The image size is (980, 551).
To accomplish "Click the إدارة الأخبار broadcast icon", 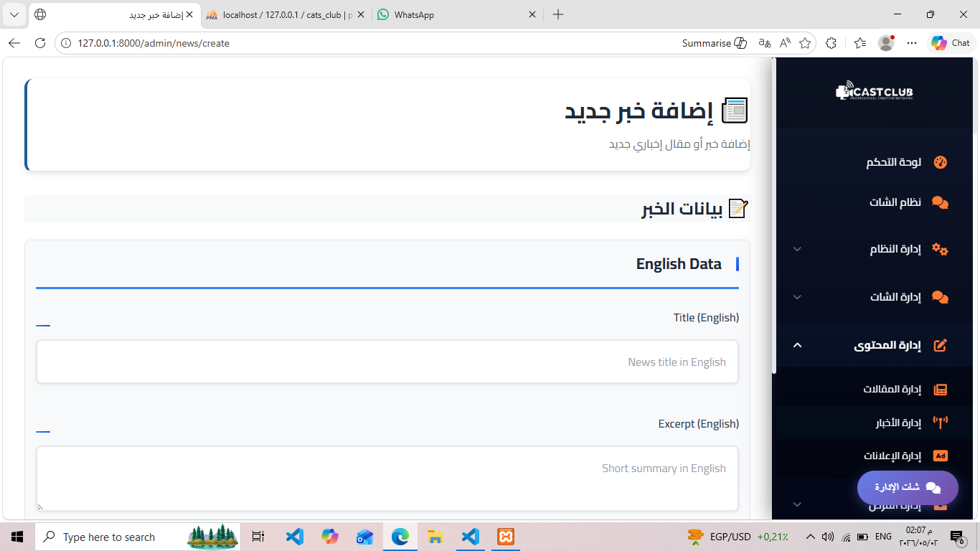I will 940,423.
